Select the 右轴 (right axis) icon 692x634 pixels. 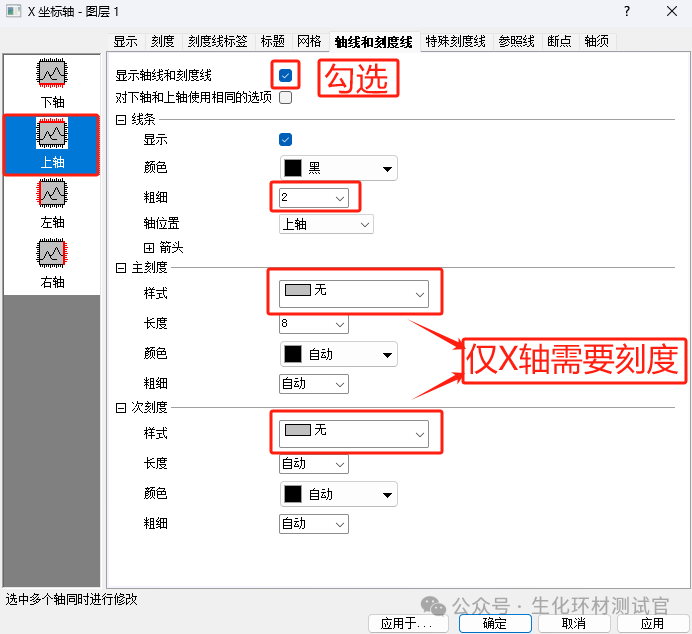(52, 264)
